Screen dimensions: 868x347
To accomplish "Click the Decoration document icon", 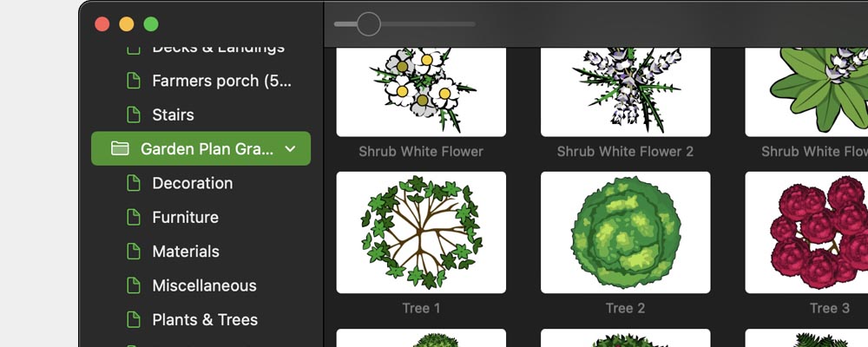I will (134, 183).
